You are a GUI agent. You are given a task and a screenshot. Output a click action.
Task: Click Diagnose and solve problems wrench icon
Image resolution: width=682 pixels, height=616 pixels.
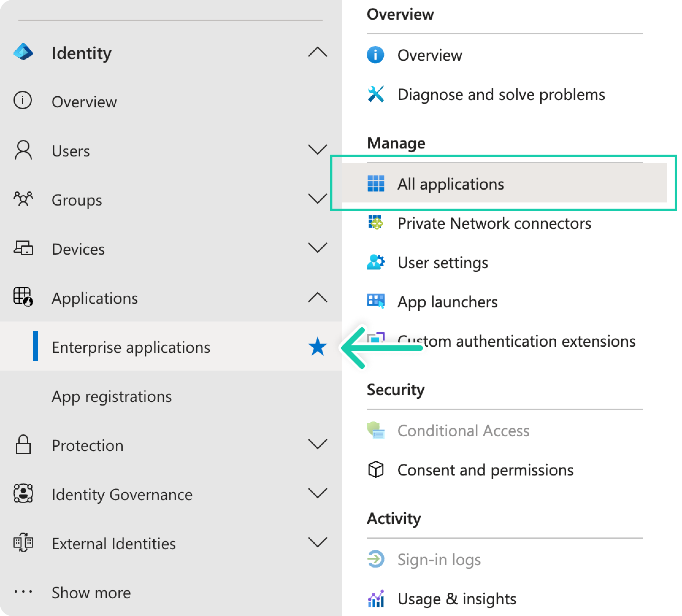pos(376,94)
